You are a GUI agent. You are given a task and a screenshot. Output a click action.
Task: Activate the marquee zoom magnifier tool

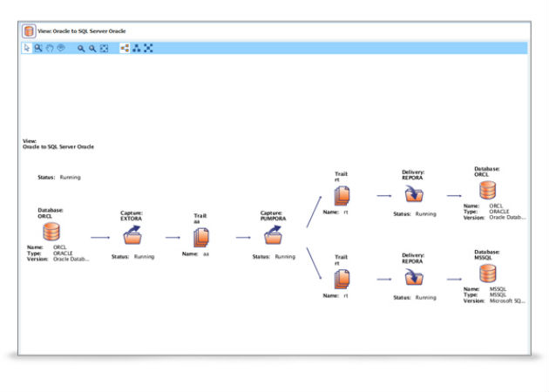click(38, 49)
